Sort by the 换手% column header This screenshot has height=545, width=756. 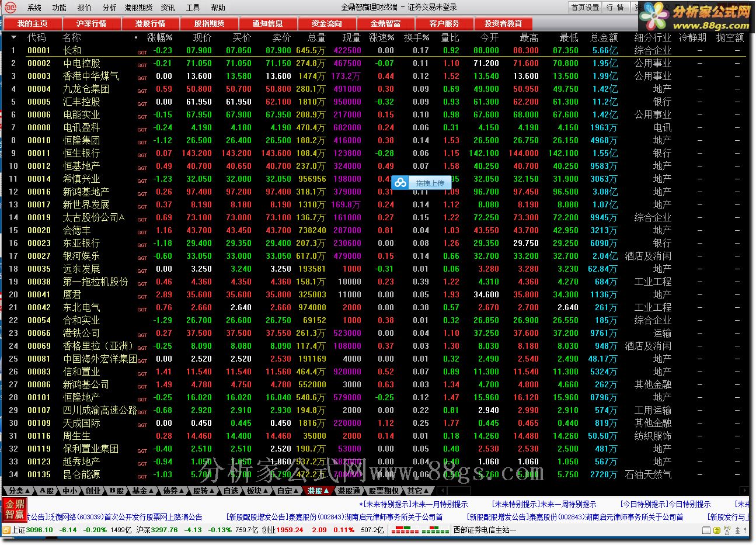[x=416, y=37]
